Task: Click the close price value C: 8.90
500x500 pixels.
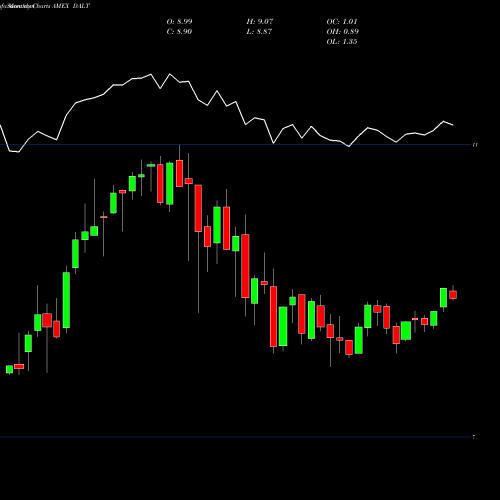Action: tap(179, 32)
